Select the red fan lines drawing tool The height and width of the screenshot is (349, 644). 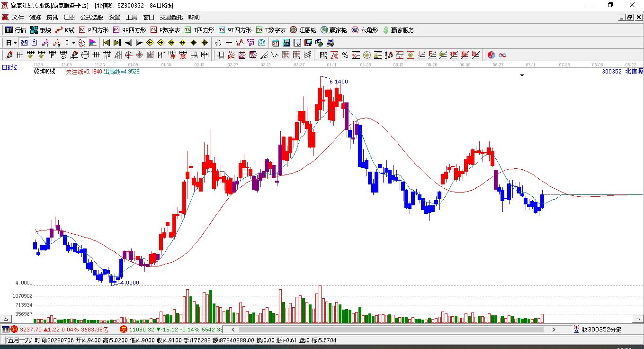pyautogui.click(x=231, y=55)
